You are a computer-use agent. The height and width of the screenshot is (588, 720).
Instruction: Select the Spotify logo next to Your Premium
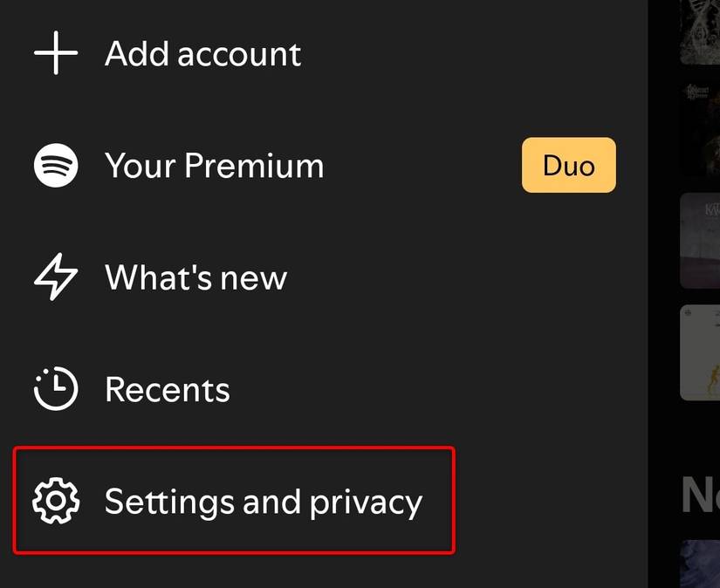pos(54,165)
